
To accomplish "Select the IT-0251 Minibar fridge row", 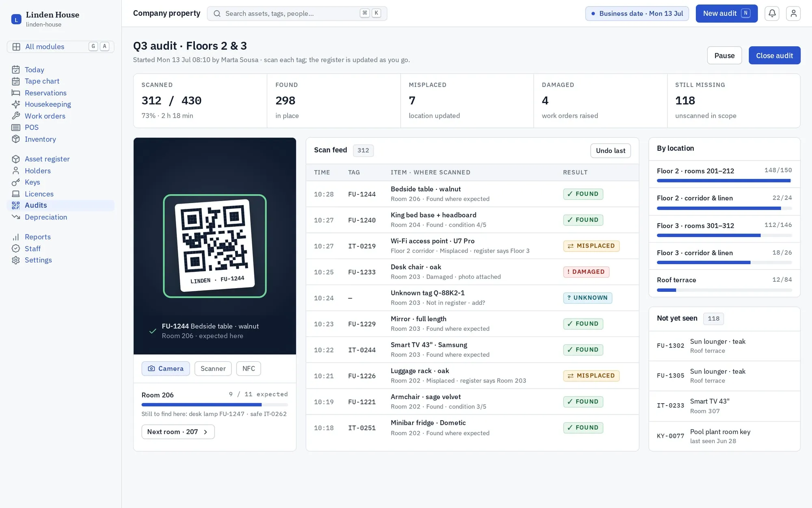I will pos(472,428).
